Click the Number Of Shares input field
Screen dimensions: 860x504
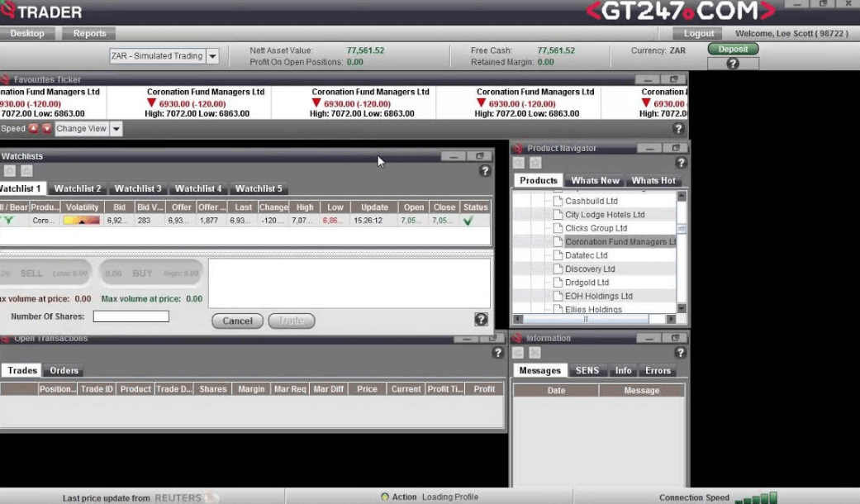(x=131, y=316)
